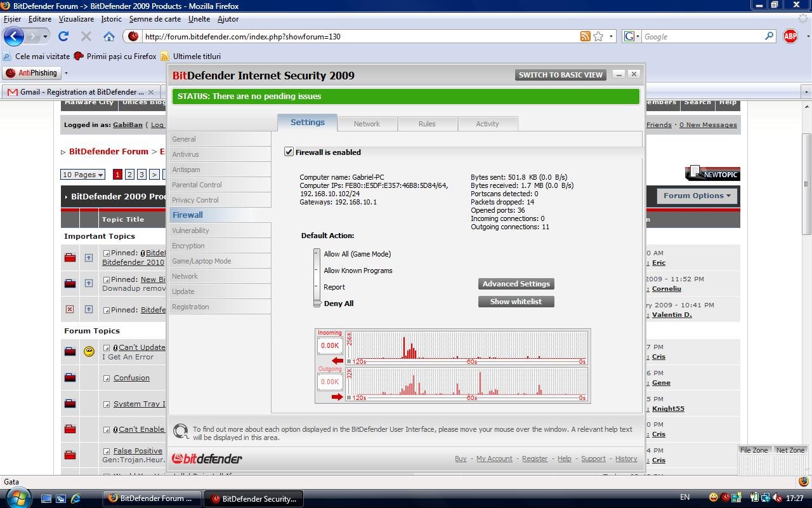Image resolution: width=812 pixels, height=508 pixels.
Task: Switch to BitDefender Security taskbar button
Action: [253, 498]
